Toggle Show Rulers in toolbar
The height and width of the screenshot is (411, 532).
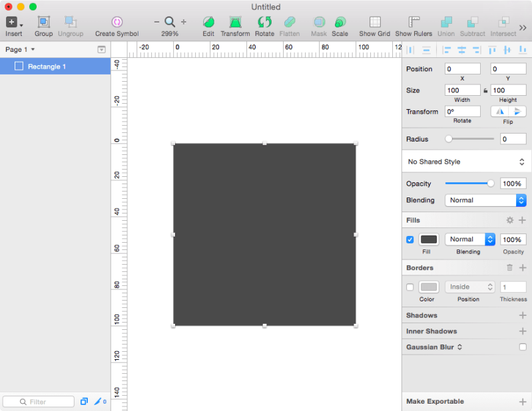coord(413,22)
